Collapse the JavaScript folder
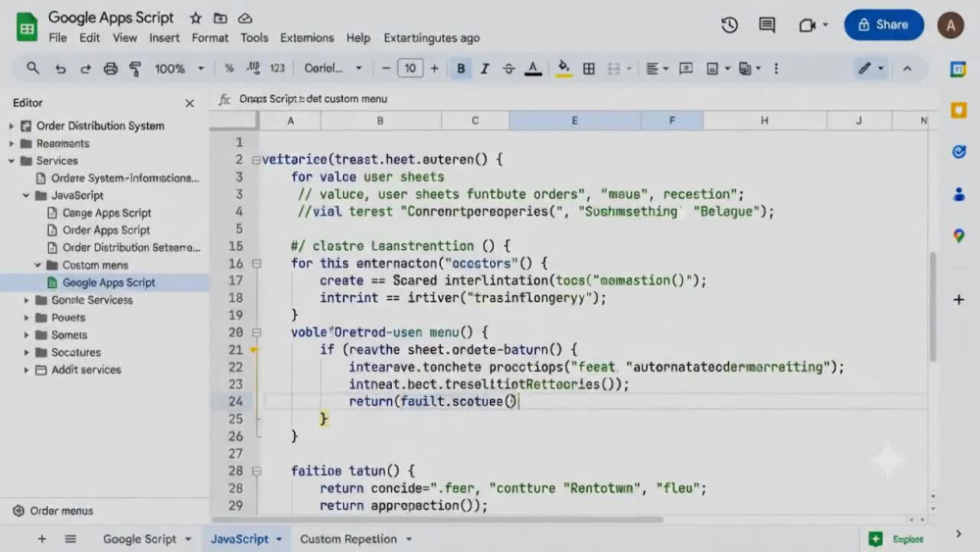Image resolution: width=980 pixels, height=552 pixels. click(x=26, y=196)
